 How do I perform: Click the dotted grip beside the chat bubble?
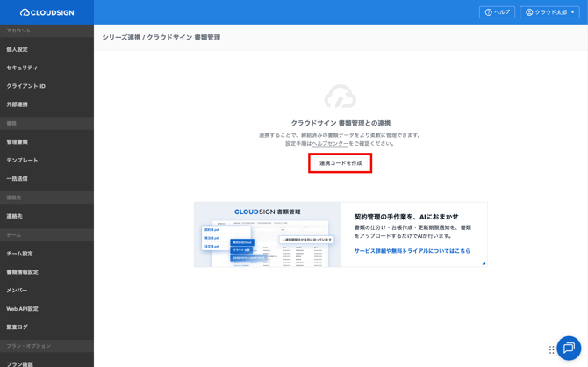[x=551, y=349]
